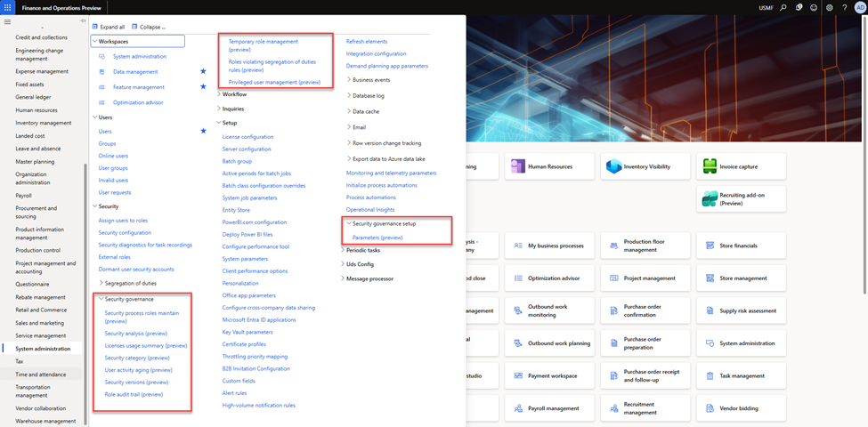
Task: Collapse the Workspaces section
Action: pyautogui.click(x=94, y=41)
